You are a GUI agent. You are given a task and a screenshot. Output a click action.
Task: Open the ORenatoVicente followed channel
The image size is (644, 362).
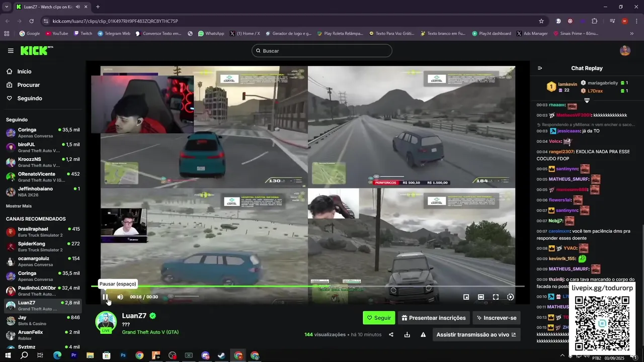pyautogui.click(x=43, y=177)
